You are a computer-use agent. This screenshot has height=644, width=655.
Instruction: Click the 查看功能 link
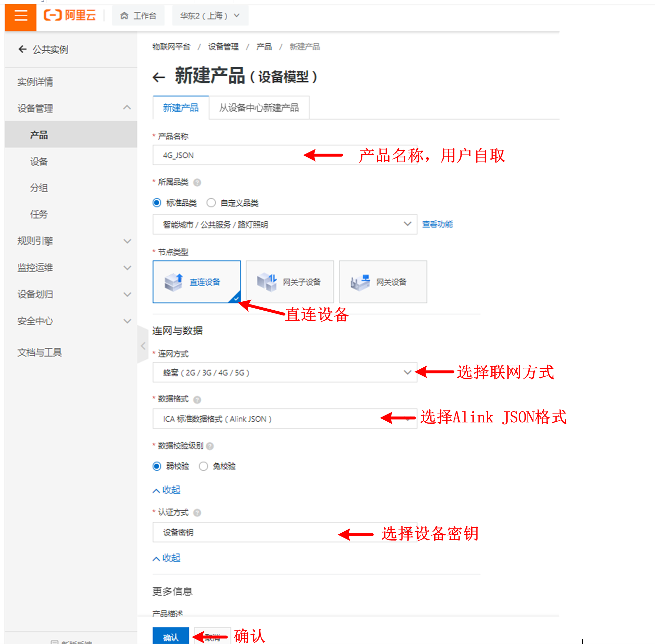pos(437,224)
